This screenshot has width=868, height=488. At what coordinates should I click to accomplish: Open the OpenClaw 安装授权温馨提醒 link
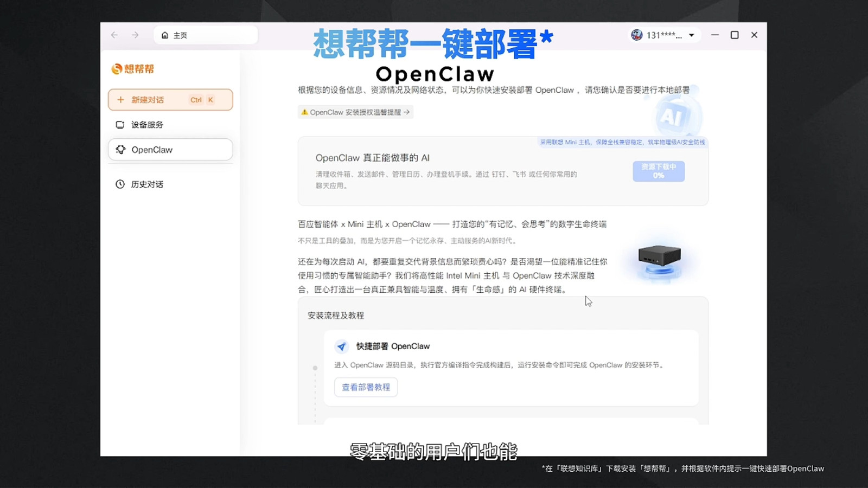coord(355,112)
